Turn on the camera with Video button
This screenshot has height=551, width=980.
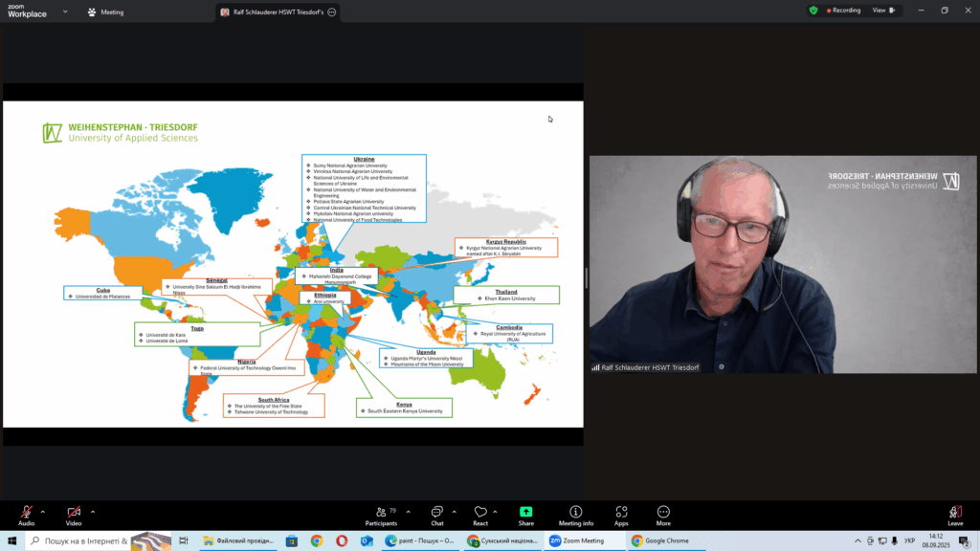pos(74,513)
